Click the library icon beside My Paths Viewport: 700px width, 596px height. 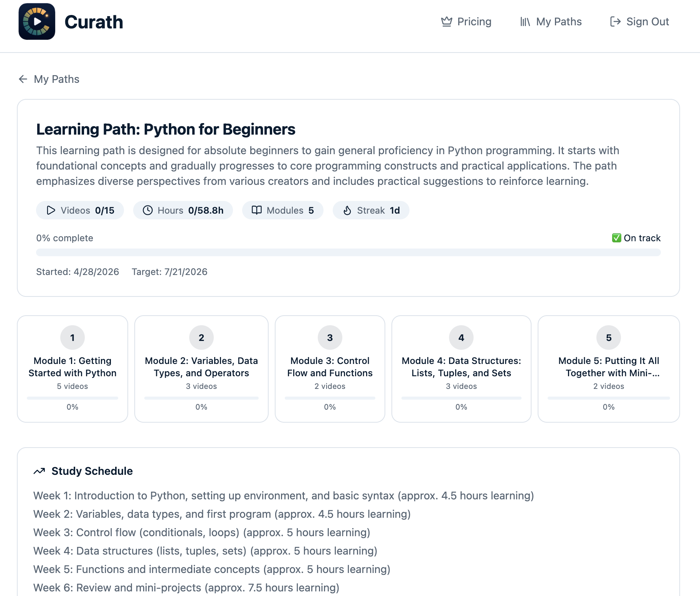coord(525,21)
